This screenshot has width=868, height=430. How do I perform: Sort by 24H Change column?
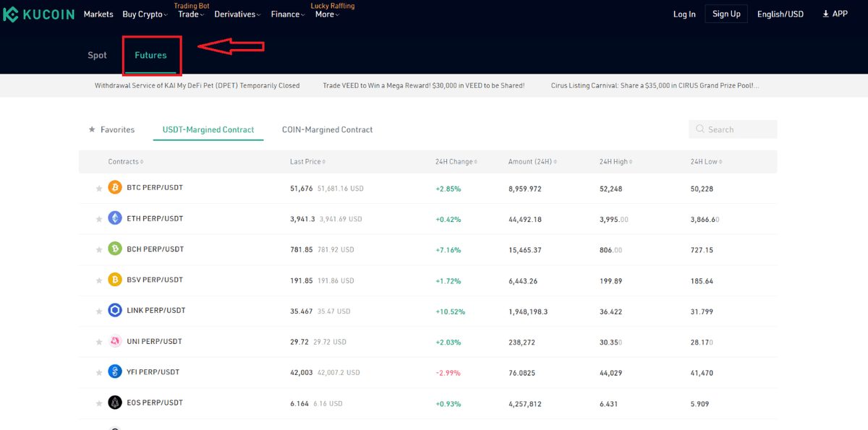pyautogui.click(x=456, y=162)
